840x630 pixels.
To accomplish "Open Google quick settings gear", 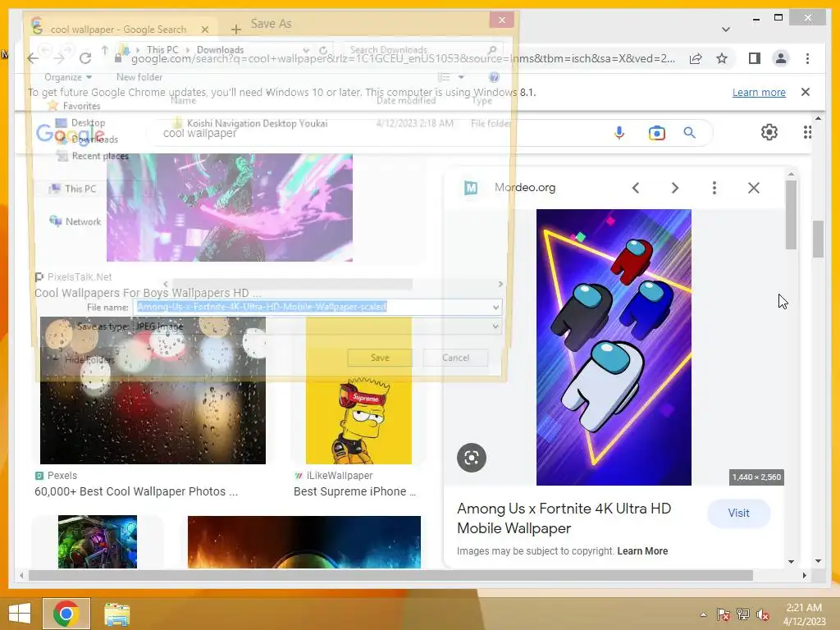I will tap(769, 132).
